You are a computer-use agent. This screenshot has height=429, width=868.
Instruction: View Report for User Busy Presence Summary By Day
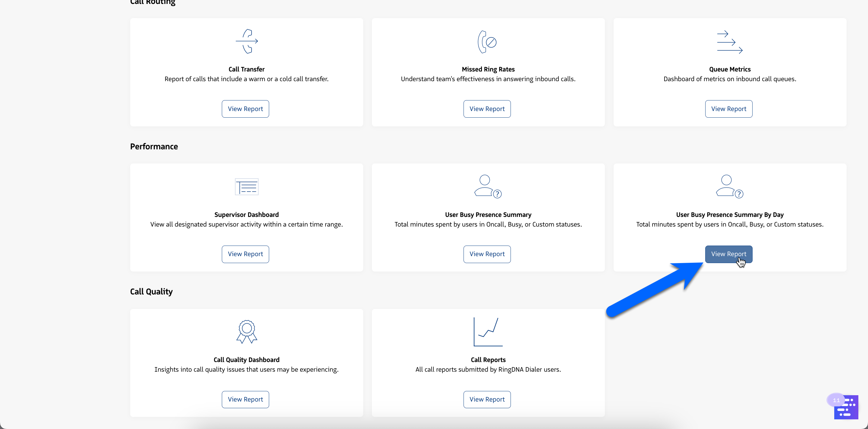pos(728,254)
